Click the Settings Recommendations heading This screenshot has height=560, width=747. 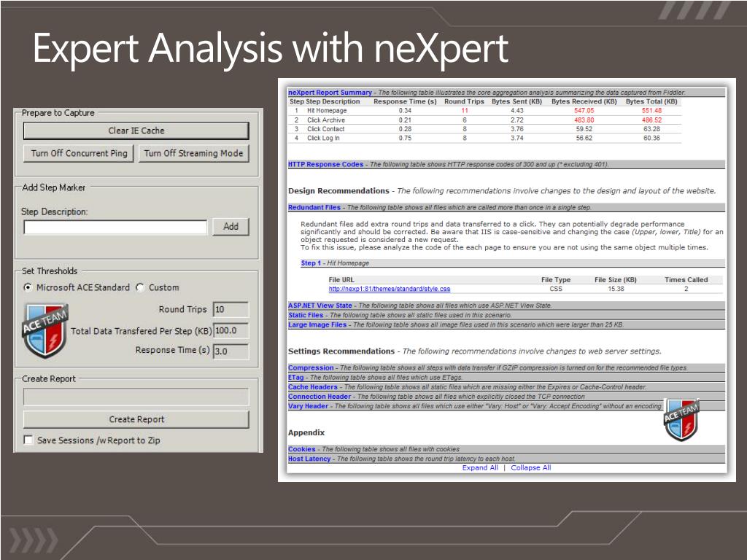tap(341, 351)
